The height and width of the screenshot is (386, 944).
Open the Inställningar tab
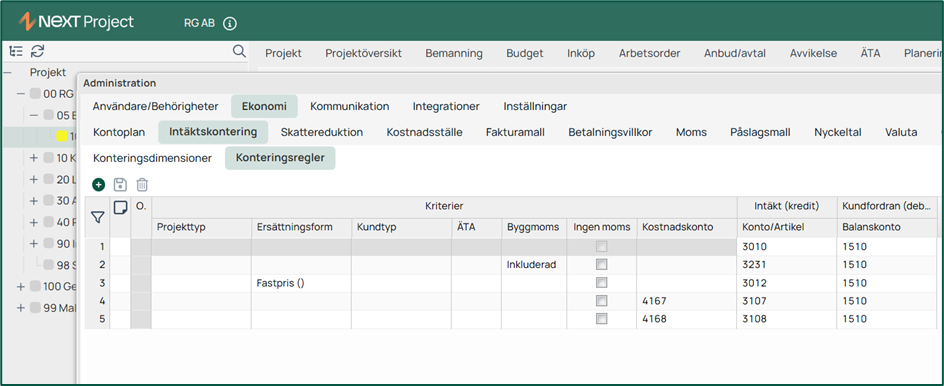click(x=535, y=106)
